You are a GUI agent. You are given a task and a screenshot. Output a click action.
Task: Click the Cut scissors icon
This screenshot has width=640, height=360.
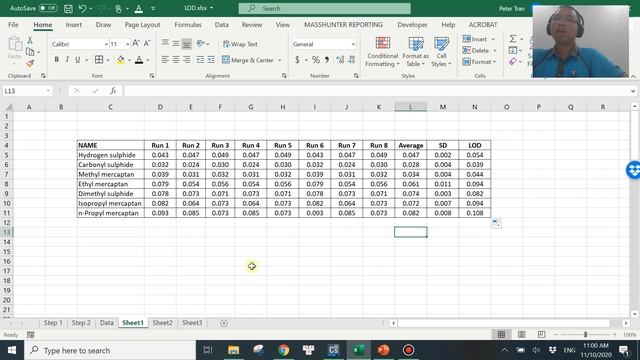pyautogui.click(x=30, y=40)
